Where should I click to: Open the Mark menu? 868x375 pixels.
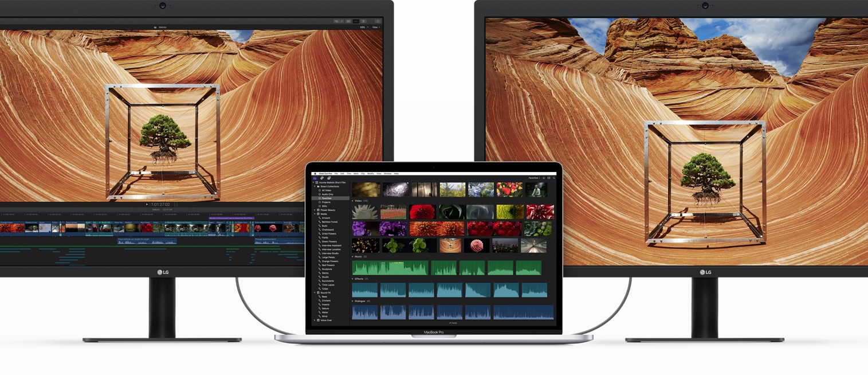pos(356,174)
